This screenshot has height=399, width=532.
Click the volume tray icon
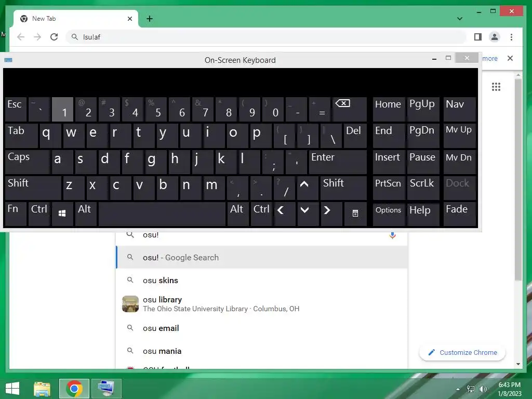click(483, 389)
